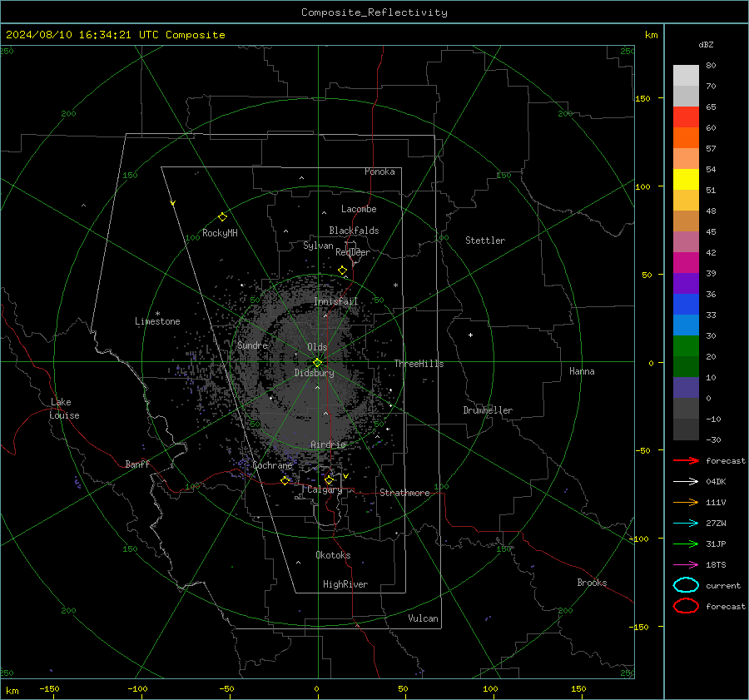This screenshot has height=700, width=749.
Task: Click the yellow diamond marker near RockyMH
Action: (222, 217)
